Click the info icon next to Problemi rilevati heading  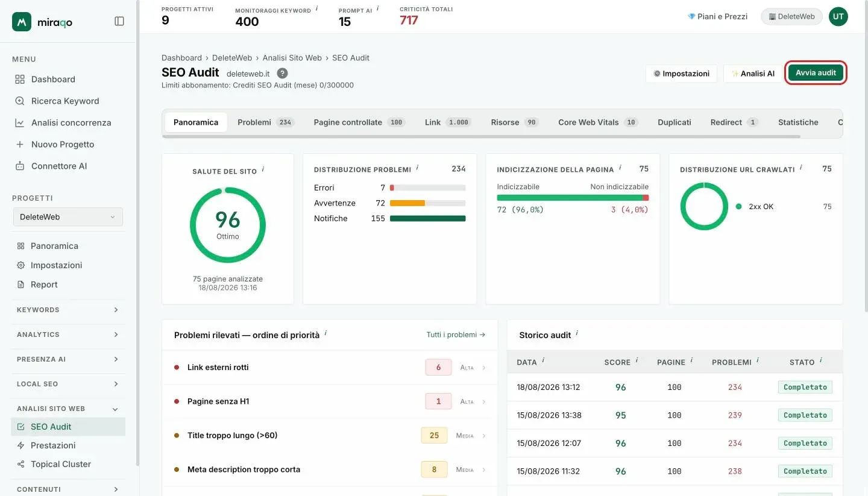point(325,333)
